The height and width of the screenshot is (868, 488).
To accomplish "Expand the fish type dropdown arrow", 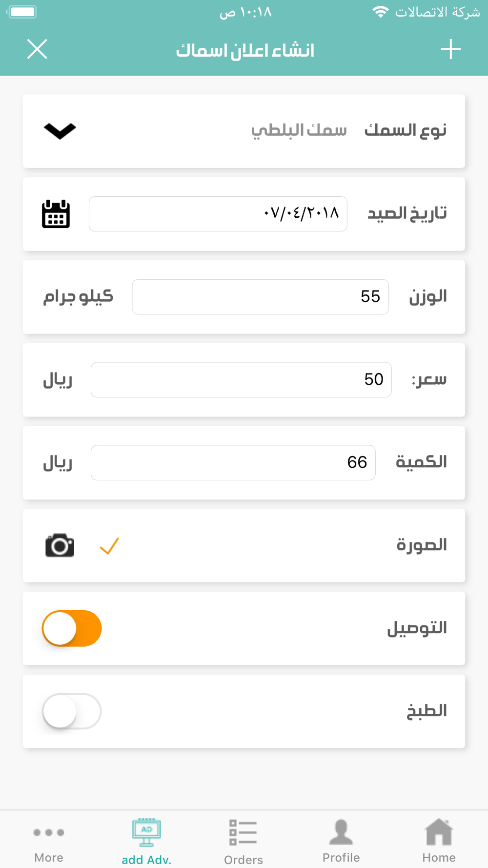I will 60,131.
